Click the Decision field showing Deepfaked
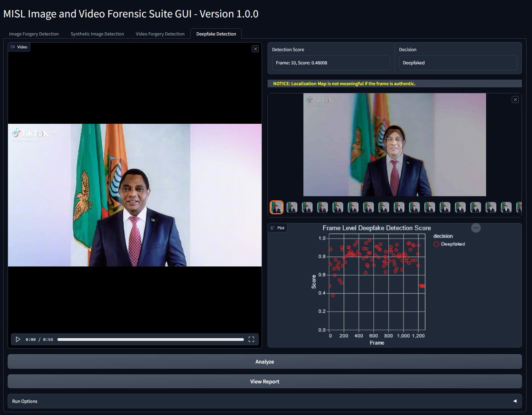Viewport: 532px width, 415px height. coord(458,63)
